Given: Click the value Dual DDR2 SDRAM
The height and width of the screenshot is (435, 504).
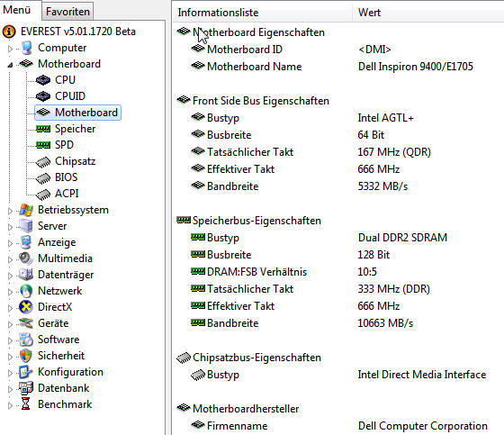Looking at the screenshot, I should click(x=402, y=238).
